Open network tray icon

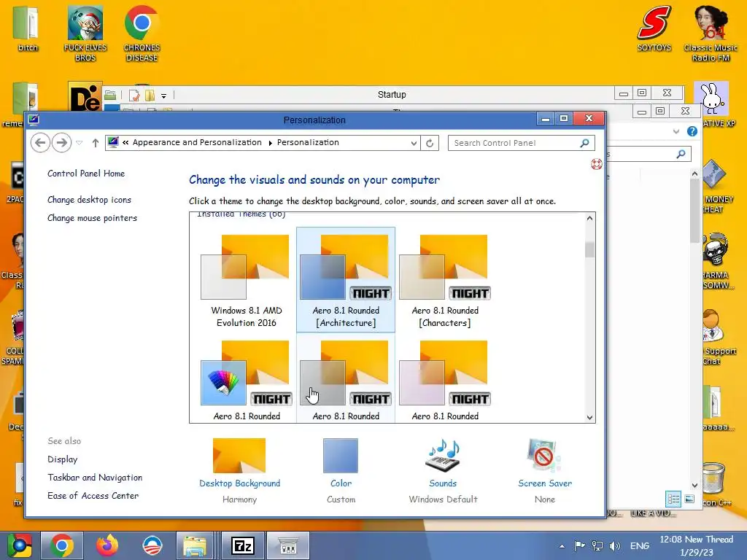[x=597, y=545]
